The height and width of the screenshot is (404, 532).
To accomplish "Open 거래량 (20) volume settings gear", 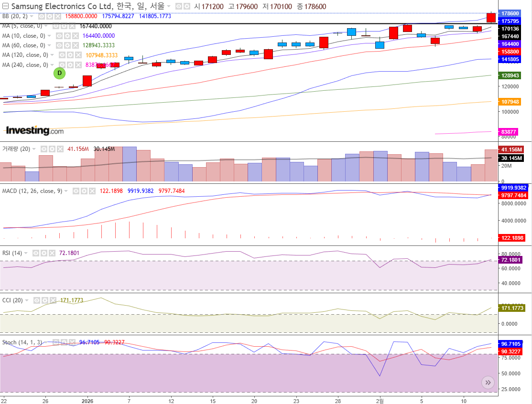I will tap(52, 149).
